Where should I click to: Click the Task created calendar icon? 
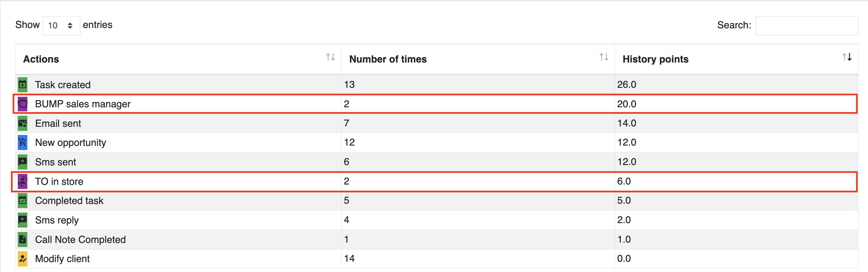[x=23, y=84]
